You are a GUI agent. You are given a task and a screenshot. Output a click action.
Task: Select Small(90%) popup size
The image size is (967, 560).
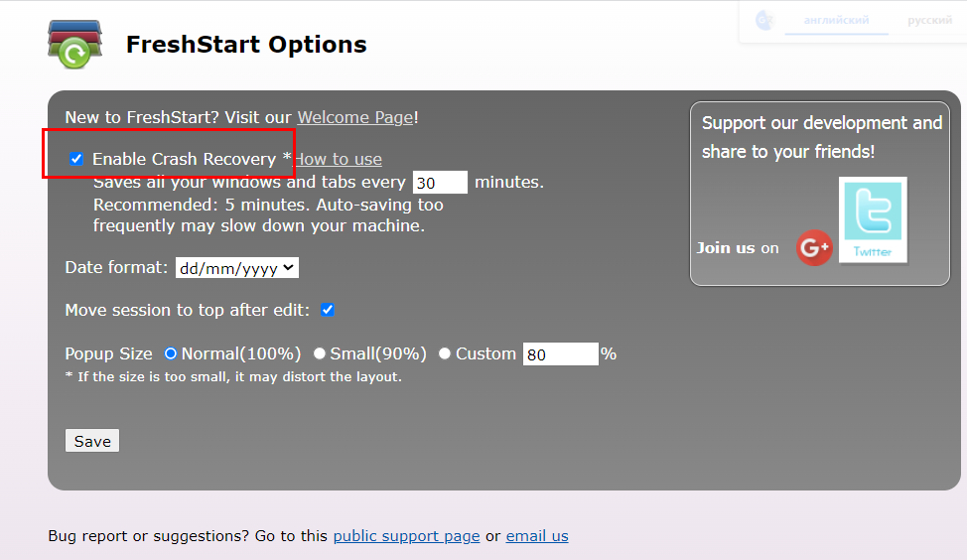tap(320, 353)
